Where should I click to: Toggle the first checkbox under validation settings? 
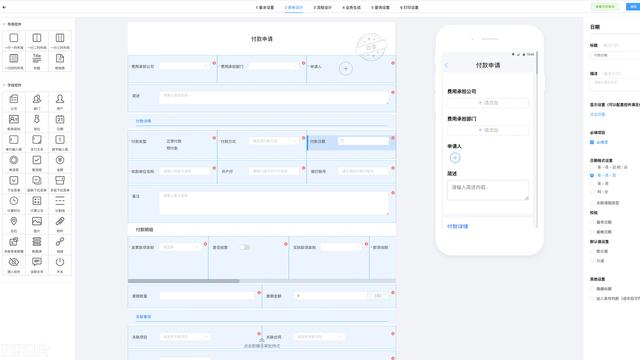(592, 222)
